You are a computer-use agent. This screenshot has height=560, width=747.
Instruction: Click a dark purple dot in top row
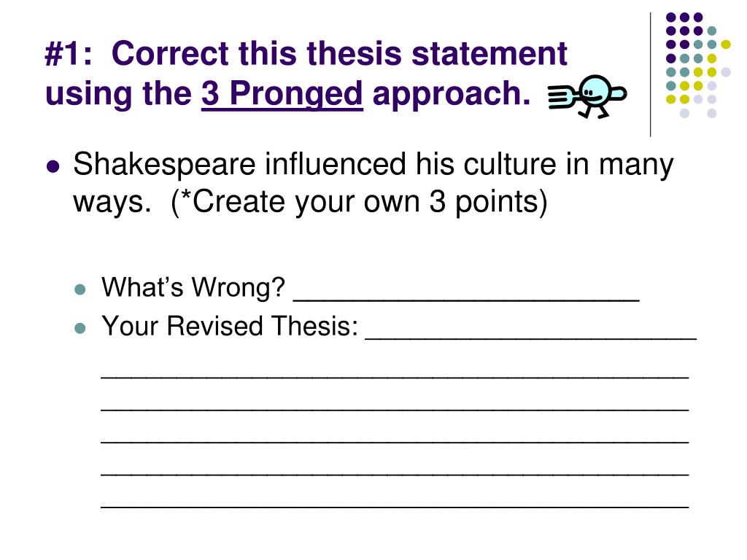(x=684, y=17)
